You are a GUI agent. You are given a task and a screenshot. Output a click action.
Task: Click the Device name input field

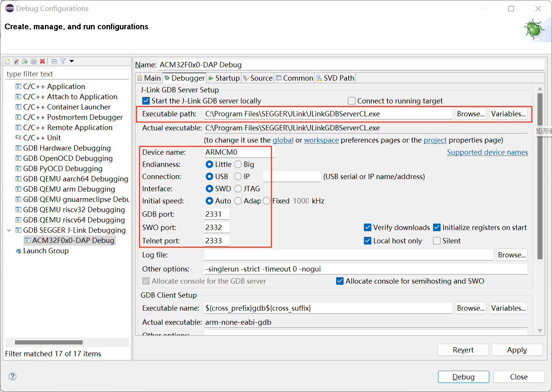[x=238, y=152]
